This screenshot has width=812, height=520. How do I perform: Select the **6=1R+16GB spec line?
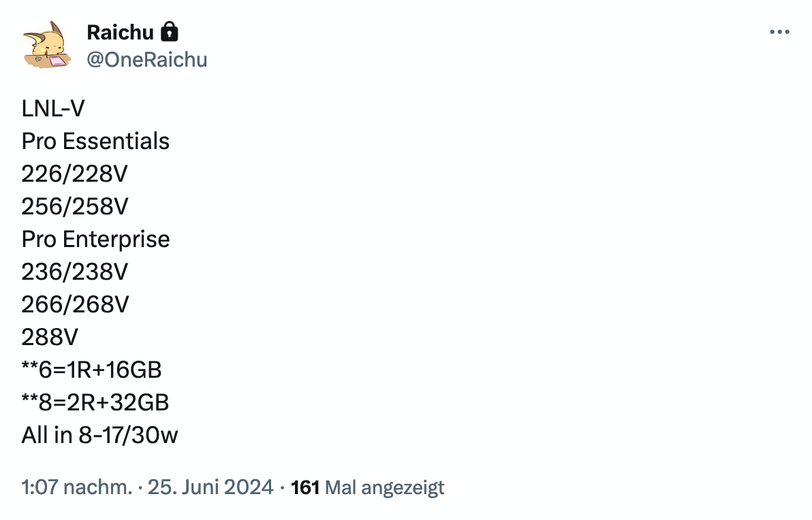click(x=92, y=370)
